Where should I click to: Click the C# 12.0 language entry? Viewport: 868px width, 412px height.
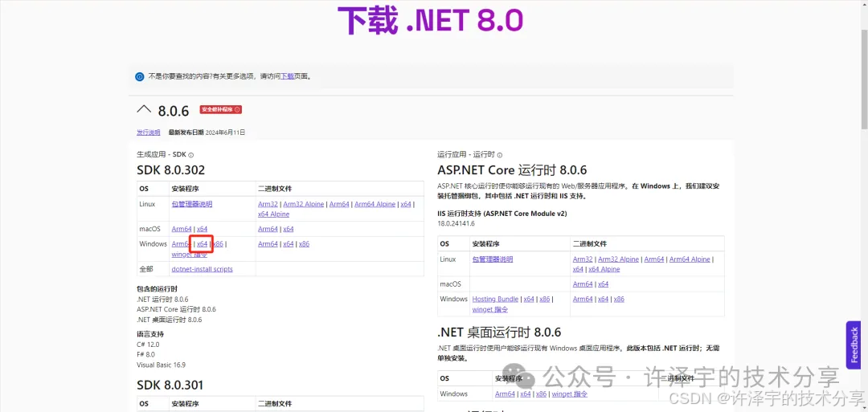click(x=148, y=345)
